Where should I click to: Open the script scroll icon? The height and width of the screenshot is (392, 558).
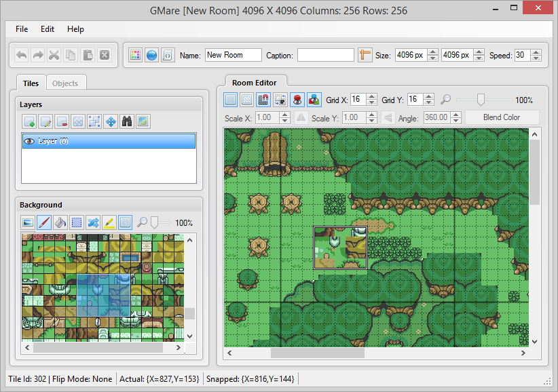pyautogui.click(x=168, y=55)
